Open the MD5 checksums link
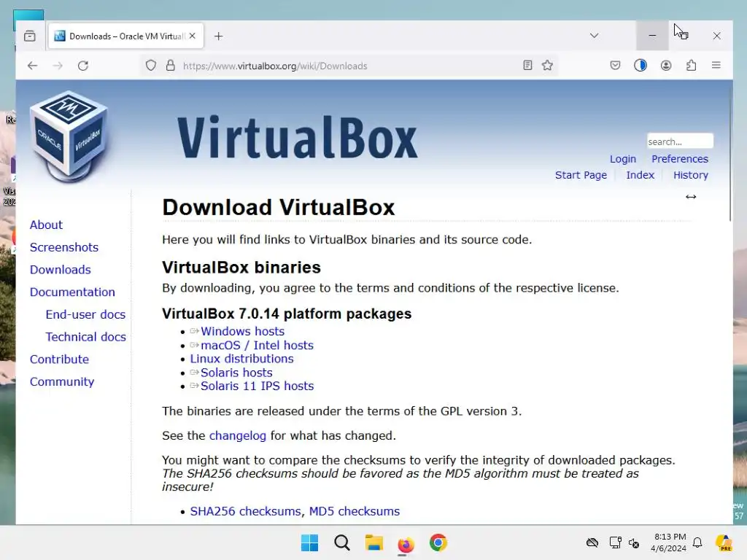Image resolution: width=747 pixels, height=560 pixels. (354, 511)
